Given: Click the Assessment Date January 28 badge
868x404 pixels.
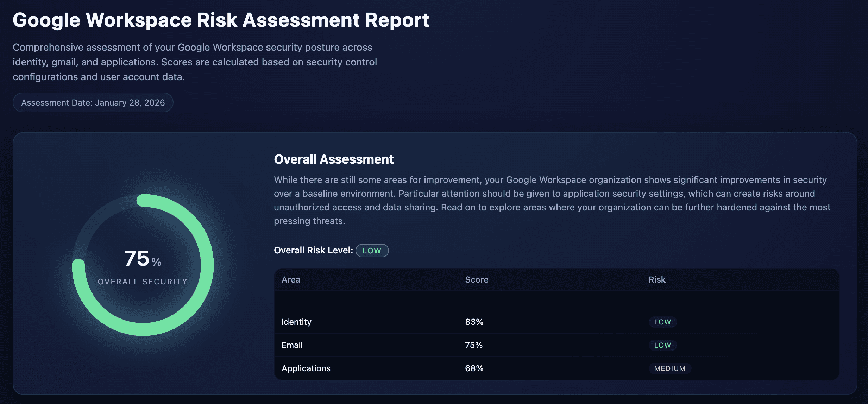Looking at the screenshot, I should (93, 102).
